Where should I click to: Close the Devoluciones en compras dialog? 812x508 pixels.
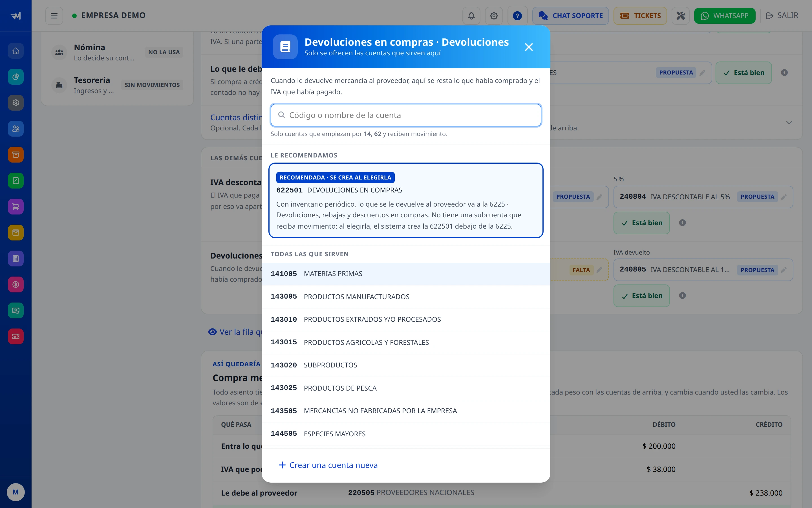pos(529,47)
